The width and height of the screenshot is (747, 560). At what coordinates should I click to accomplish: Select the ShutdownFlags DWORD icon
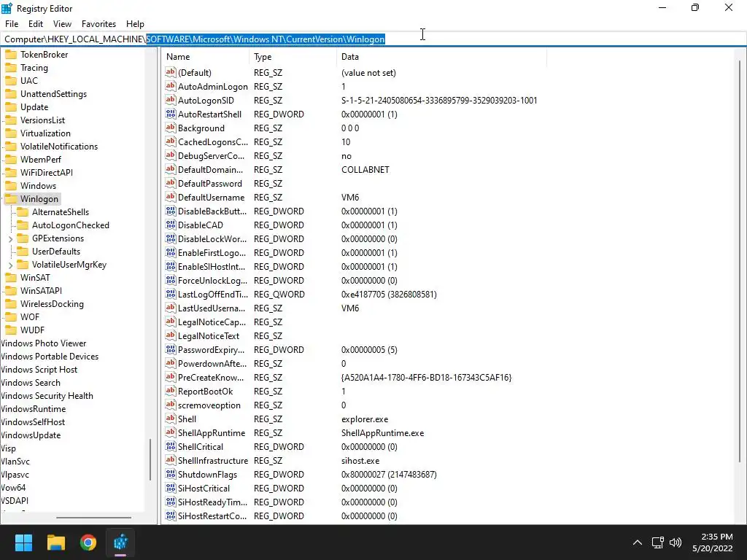170,474
